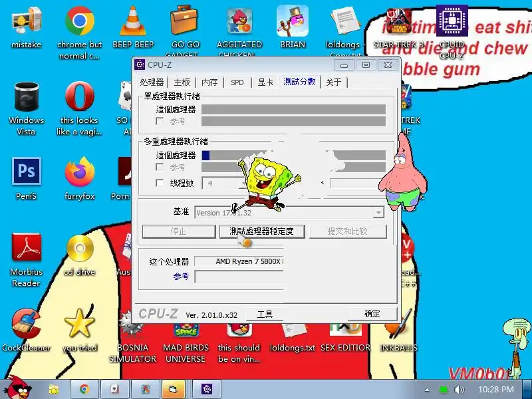
Task: Click the multi-thread 這個處理器 progress bar
Action: coord(293,156)
